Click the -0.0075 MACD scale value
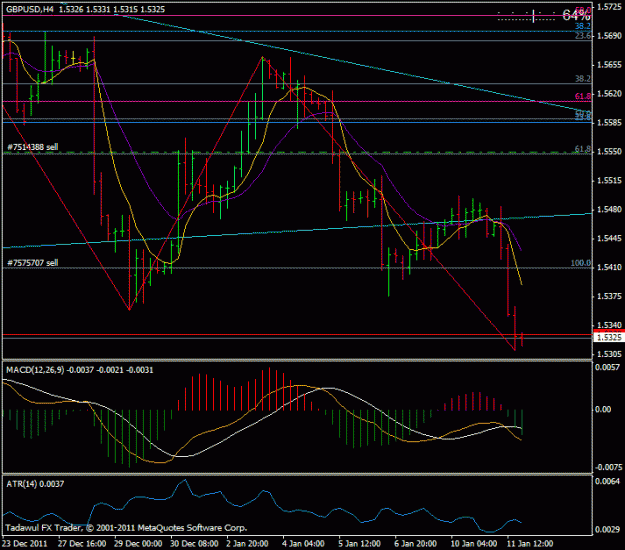 pyautogui.click(x=608, y=467)
